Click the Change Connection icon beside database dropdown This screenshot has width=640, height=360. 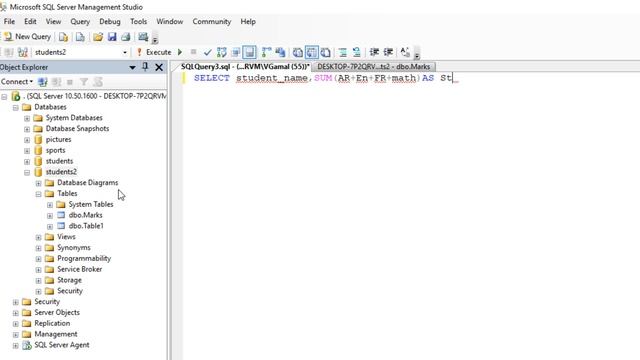23,52
